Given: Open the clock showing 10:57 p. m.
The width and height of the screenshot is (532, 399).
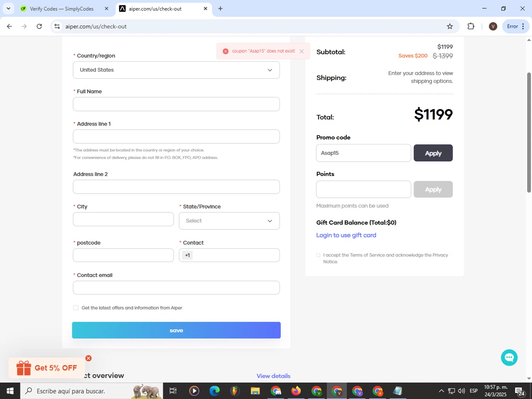Looking at the screenshot, I should (496, 391).
